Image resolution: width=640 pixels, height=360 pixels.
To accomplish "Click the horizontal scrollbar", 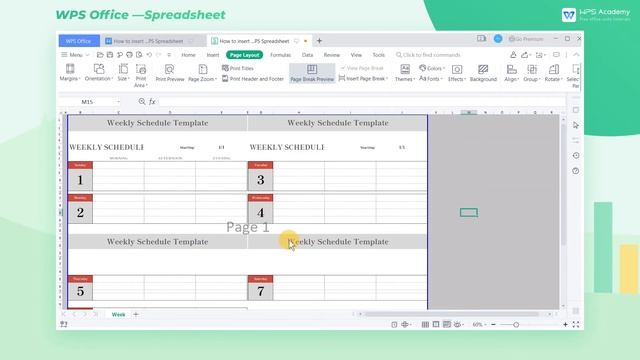I will pyautogui.click(x=452, y=314).
